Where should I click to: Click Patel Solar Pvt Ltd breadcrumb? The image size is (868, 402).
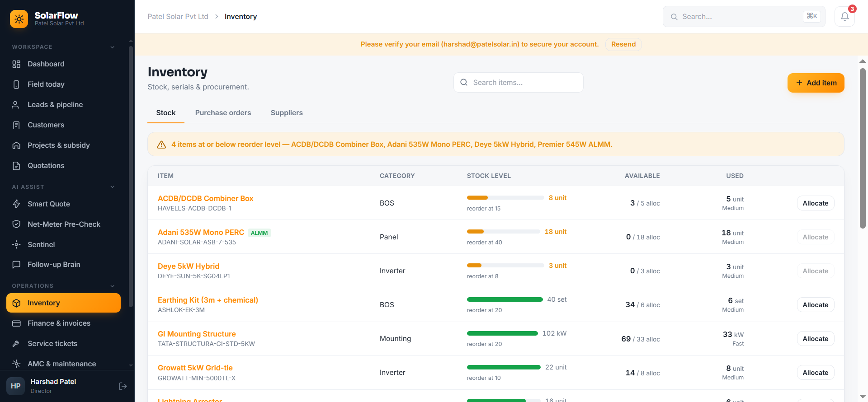pyautogui.click(x=178, y=17)
